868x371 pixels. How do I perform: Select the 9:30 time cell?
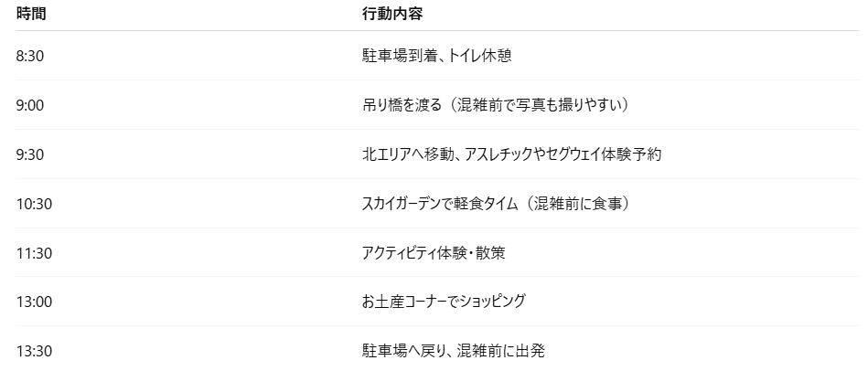click(30, 154)
